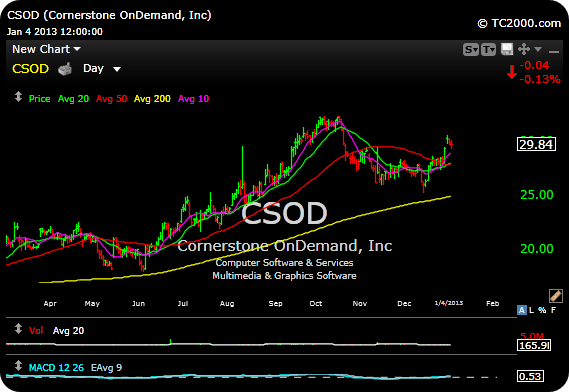569x392 pixels.
Task: Click the Feb month axis label
Action: click(x=492, y=303)
